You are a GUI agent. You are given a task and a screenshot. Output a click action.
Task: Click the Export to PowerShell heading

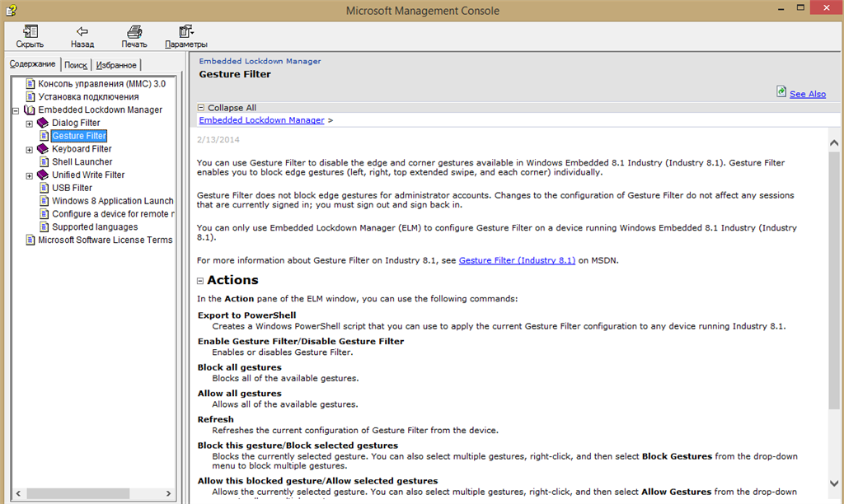pos(246,315)
